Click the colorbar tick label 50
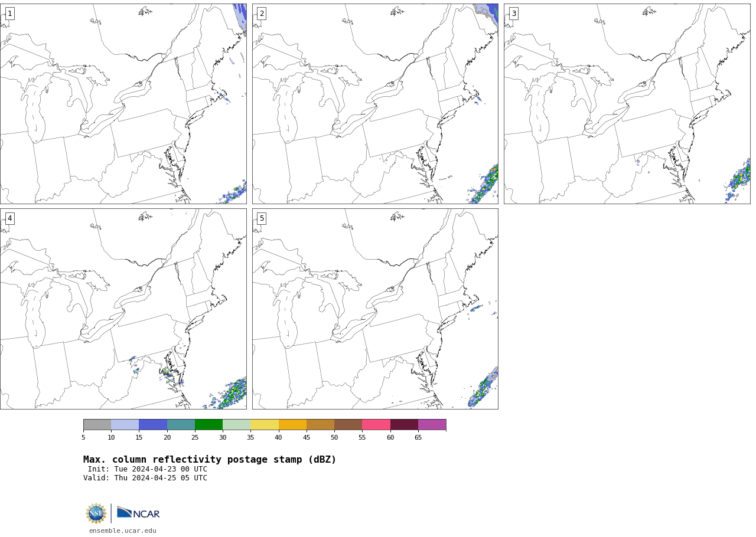This screenshot has width=756, height=537. 334,437
